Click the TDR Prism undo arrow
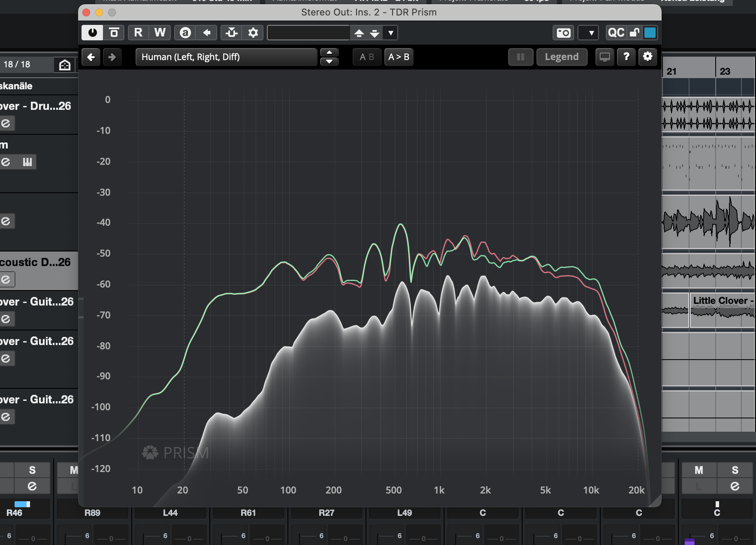This screenshot has width=756, height=545. click(x=91, y=57)
